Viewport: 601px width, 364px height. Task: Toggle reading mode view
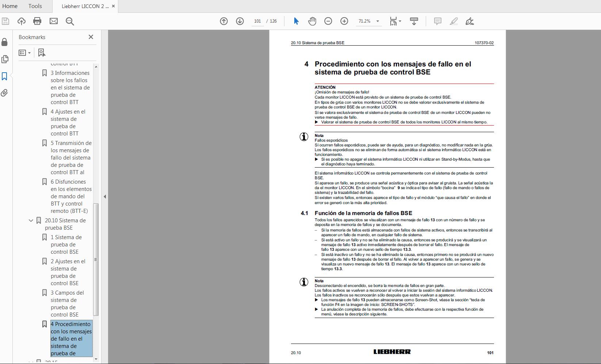[x=414, y=21]
